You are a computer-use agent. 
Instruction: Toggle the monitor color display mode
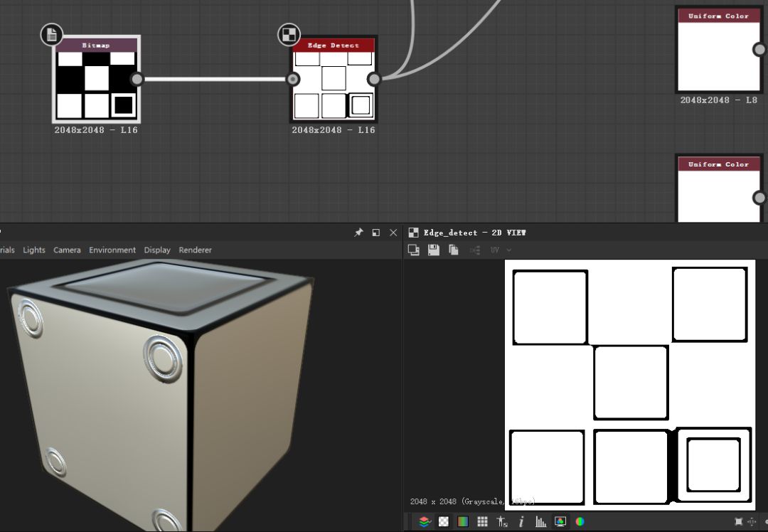(560, 521)
